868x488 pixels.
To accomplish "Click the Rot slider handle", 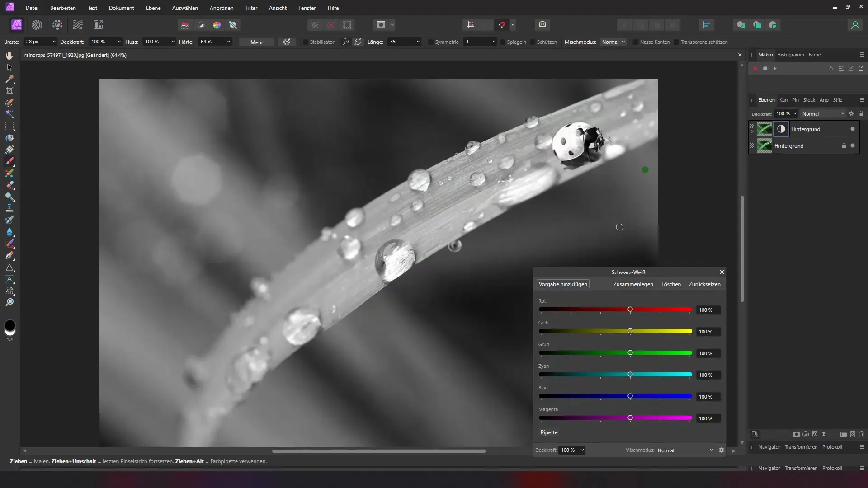I will [x=630, y=310].
